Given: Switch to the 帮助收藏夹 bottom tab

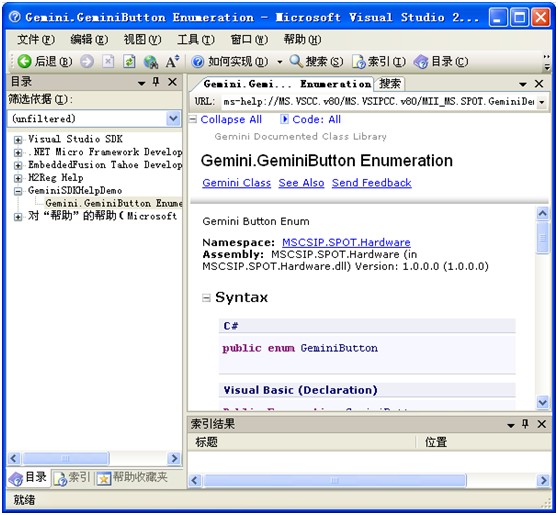Looking at the screenshot, I should coord(132,478).
